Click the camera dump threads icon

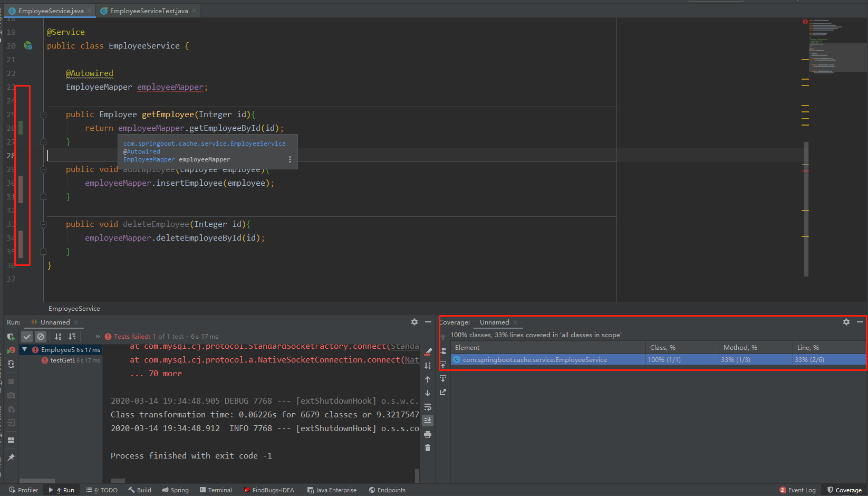coord(11,395)
